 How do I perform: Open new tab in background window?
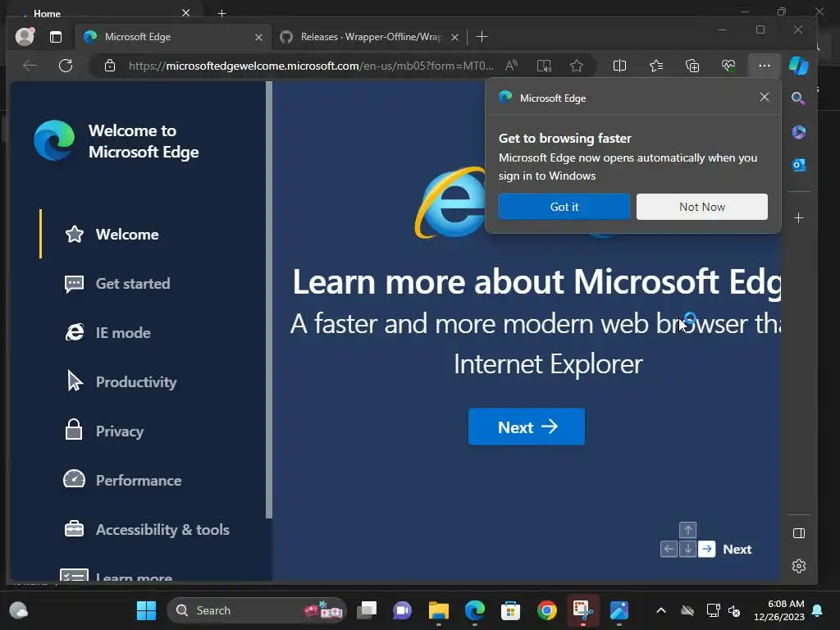pos(221,13)
